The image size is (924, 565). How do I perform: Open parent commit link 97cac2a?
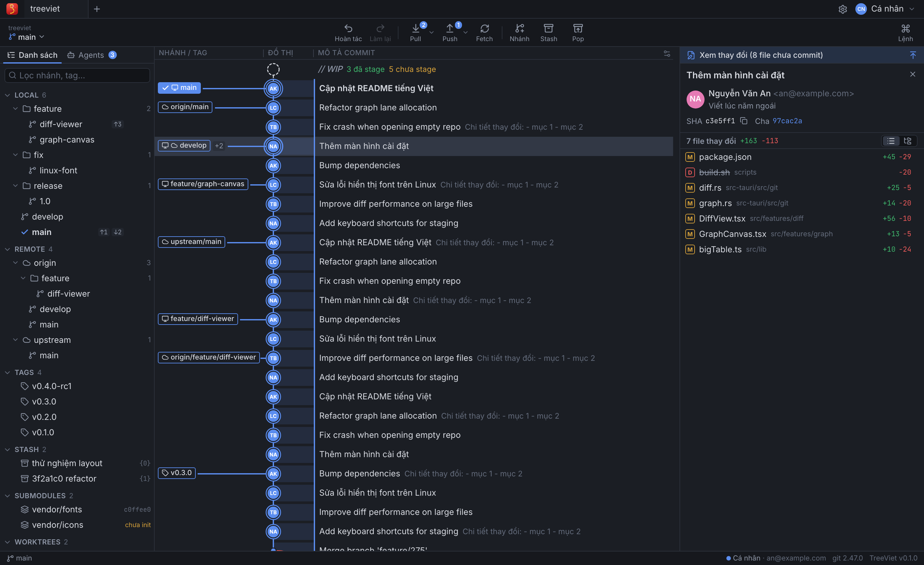pyautogui.click(x=787, y=121)
